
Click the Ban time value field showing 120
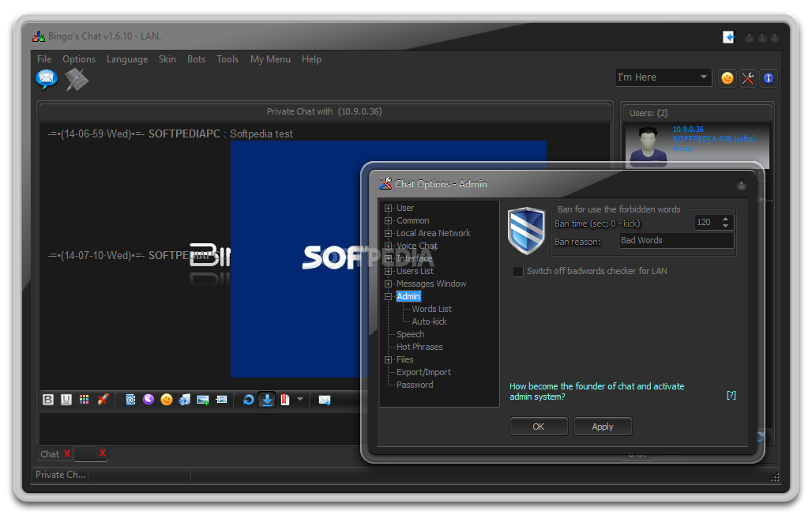(707, 222)
